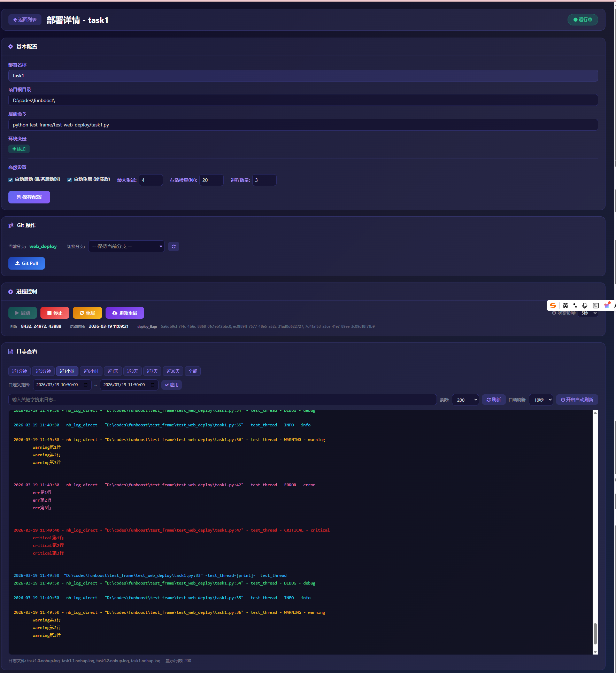Select the 近7天 time filter

[x=152, y=371]
